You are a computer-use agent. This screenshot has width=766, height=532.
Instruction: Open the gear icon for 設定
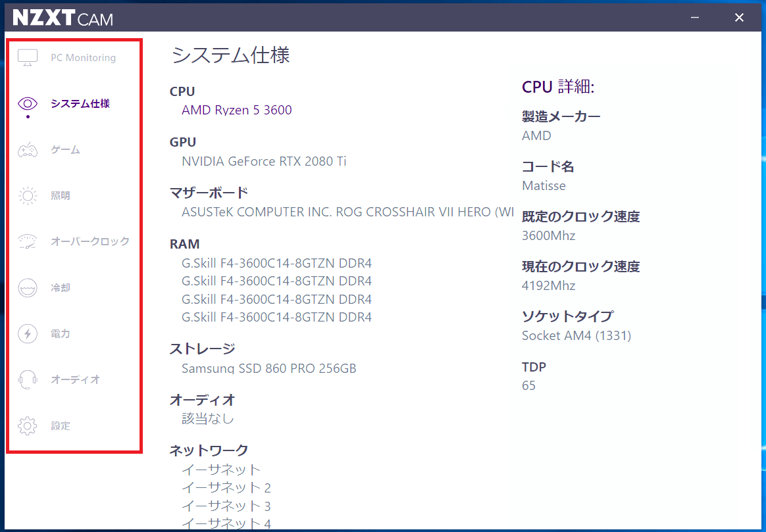point(28,426)
